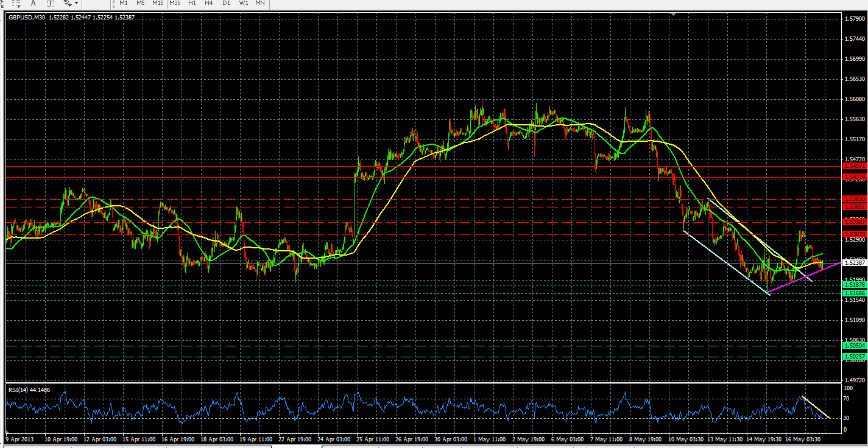
Task: Switch chart to D1 daily timeframe
Action: [x=226, y=3]
